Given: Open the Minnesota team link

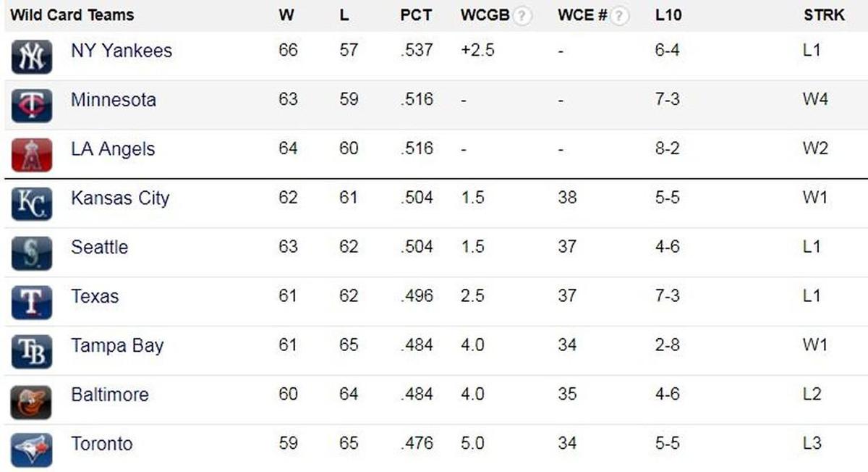Looking at the screenshot, I should (x=114, y=100).
